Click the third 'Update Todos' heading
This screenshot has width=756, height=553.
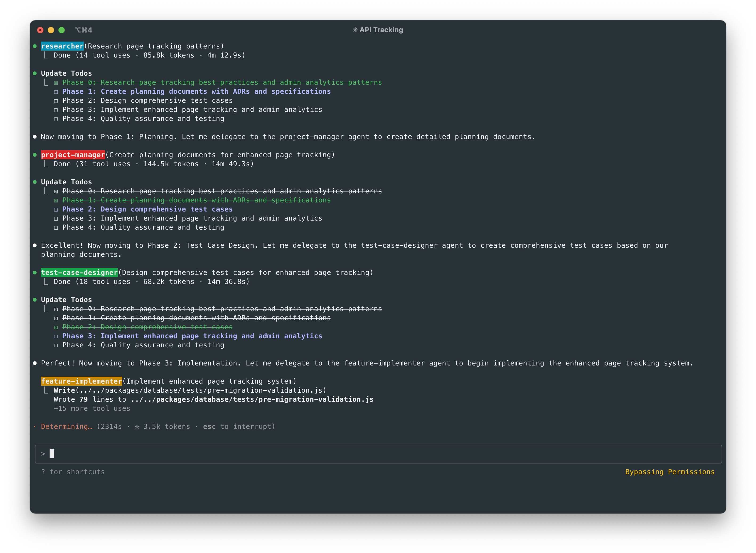coord(66,300)
